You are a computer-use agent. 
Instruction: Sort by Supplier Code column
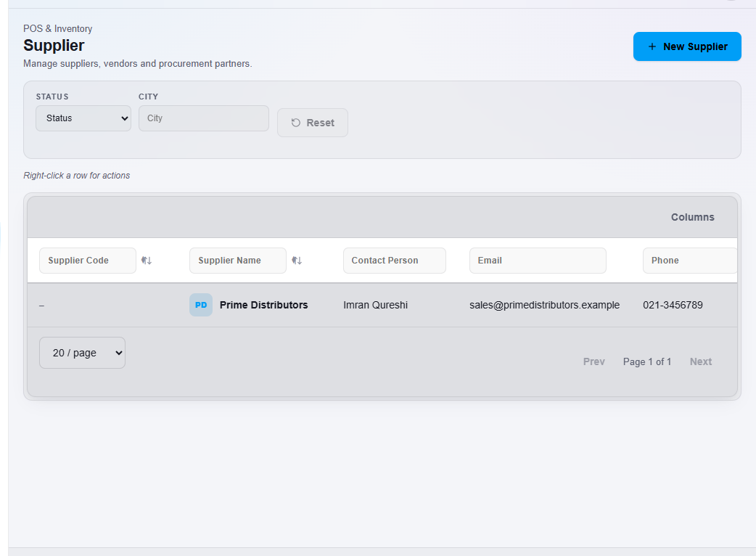(147, 261)
